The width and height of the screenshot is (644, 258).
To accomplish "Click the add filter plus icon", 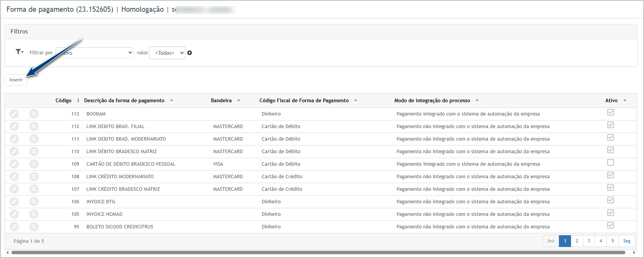I will point(190,53).
